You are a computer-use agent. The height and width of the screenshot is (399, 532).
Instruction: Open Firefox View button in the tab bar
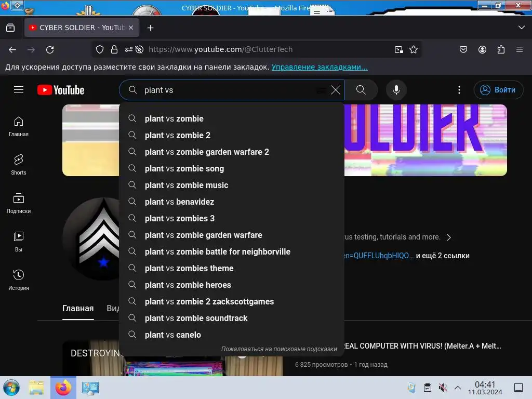click(x=10, y=28)
